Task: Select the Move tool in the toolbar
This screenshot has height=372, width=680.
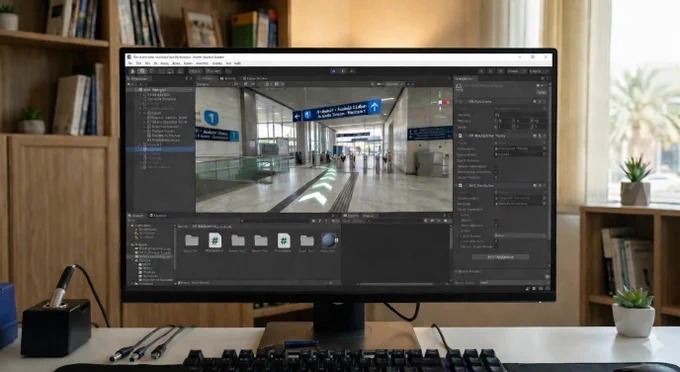Action: (142, 71)
